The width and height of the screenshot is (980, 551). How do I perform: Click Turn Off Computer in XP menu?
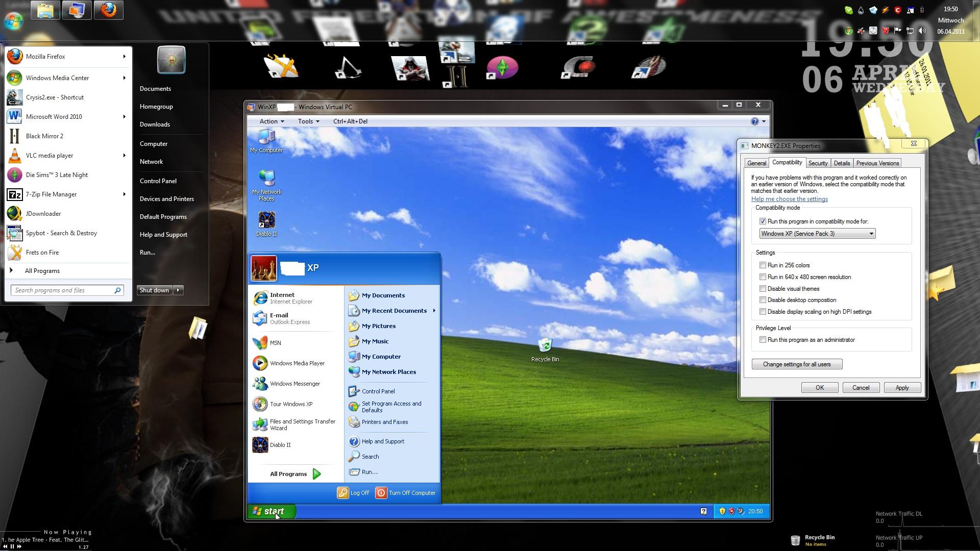(406, 493)
